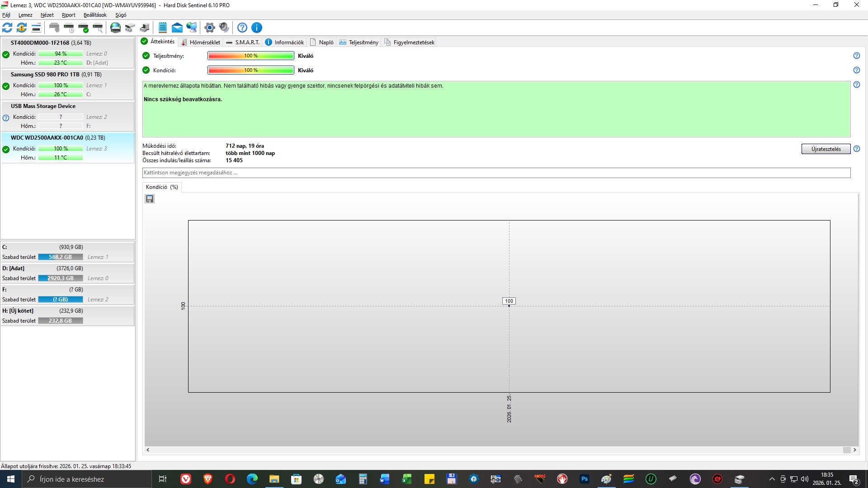Switch to the Figyelmeztetések tab
Viewport: 868px width, 488px height.
tap(410, 42)
